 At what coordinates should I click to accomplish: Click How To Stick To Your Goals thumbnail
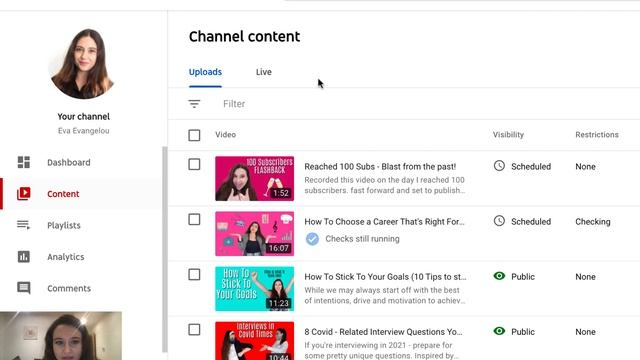tap(255, 289)
